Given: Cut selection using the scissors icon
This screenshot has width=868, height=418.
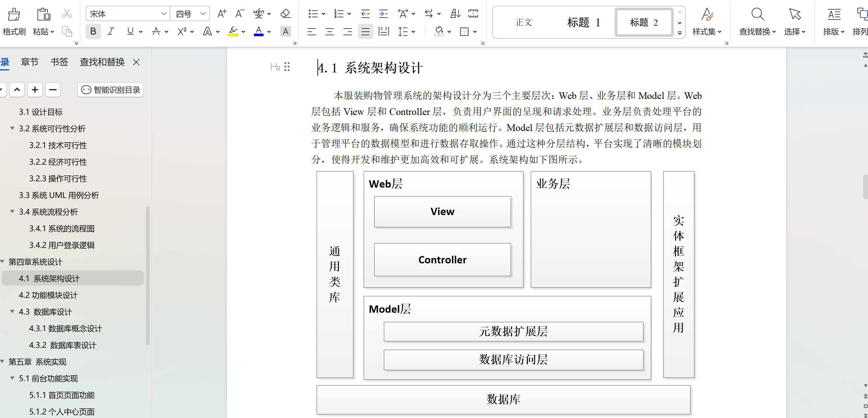Looking at the screenshot, I should click(67, 13).
